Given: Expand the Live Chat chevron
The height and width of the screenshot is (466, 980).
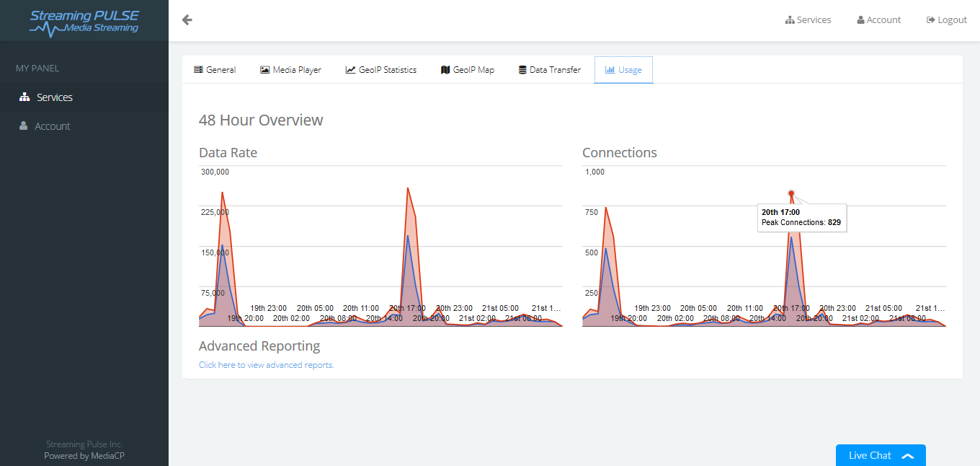Looking at the screenshot, I should pyautogui.click(x=908, y=456).
